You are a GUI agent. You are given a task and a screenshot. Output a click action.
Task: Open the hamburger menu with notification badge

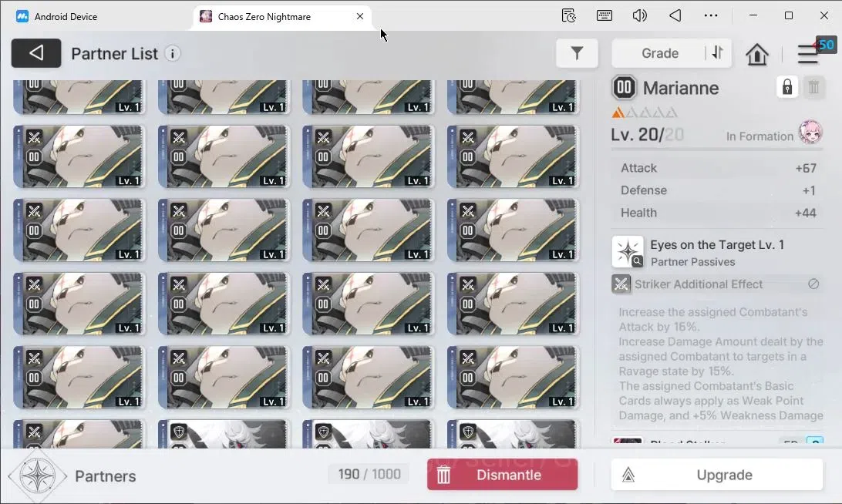pyautogui.click(x=808, y=54)
